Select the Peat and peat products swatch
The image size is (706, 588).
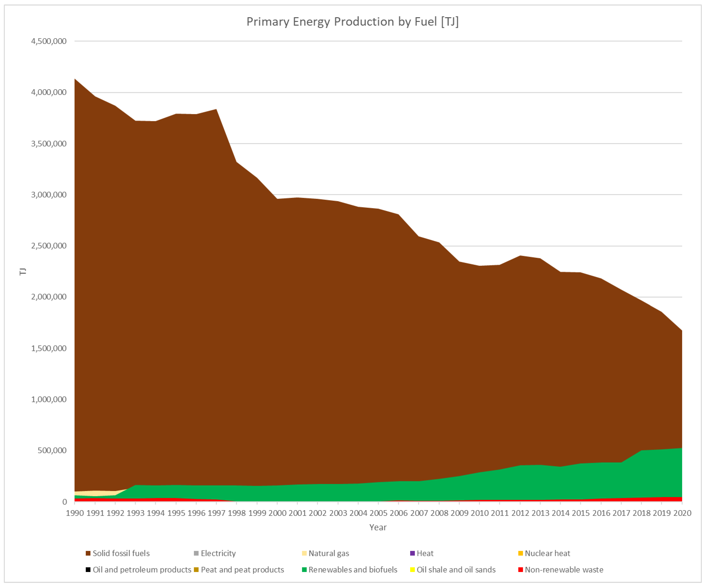click(196, 570)
